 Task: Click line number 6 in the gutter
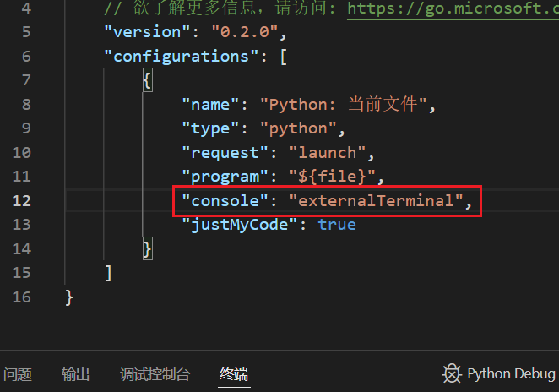(24, 57)
